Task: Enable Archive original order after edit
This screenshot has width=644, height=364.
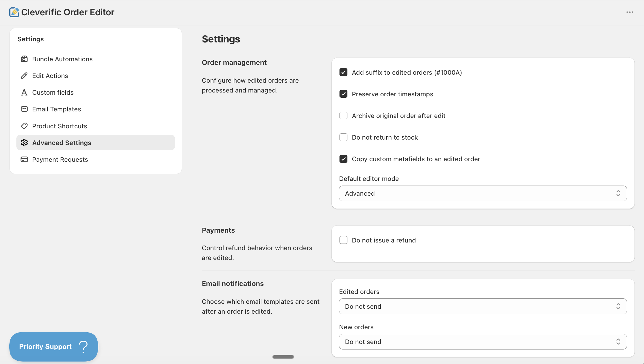Action: (x=343, y=115)
